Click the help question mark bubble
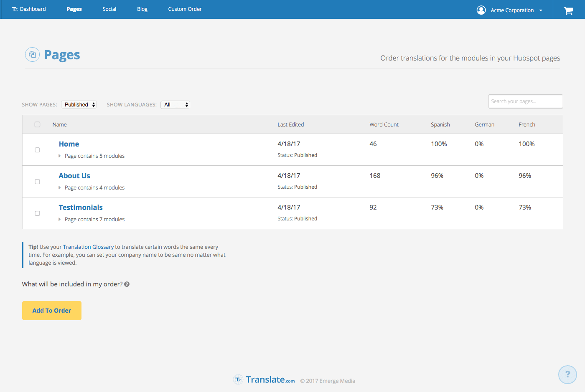 tap(567, 374)
